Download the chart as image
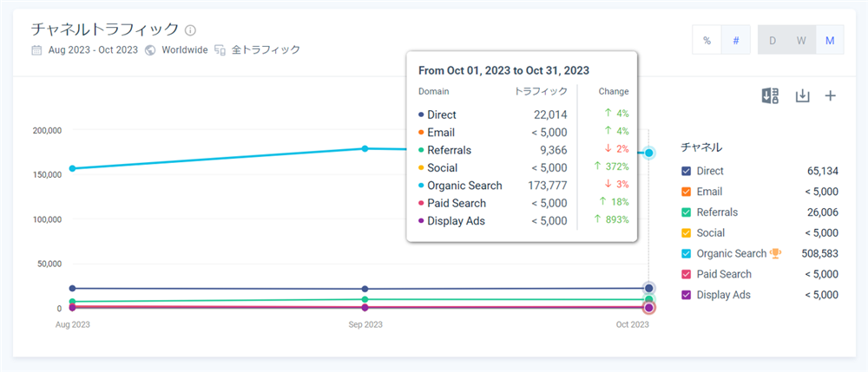Viewport: 868px width, 372px height. tap(802, 95)
